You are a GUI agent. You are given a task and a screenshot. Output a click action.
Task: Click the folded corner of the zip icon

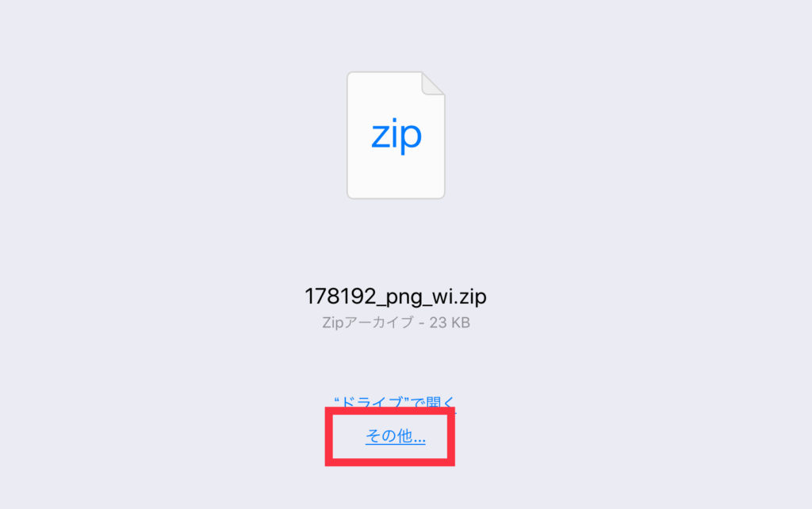pos(433,84)
